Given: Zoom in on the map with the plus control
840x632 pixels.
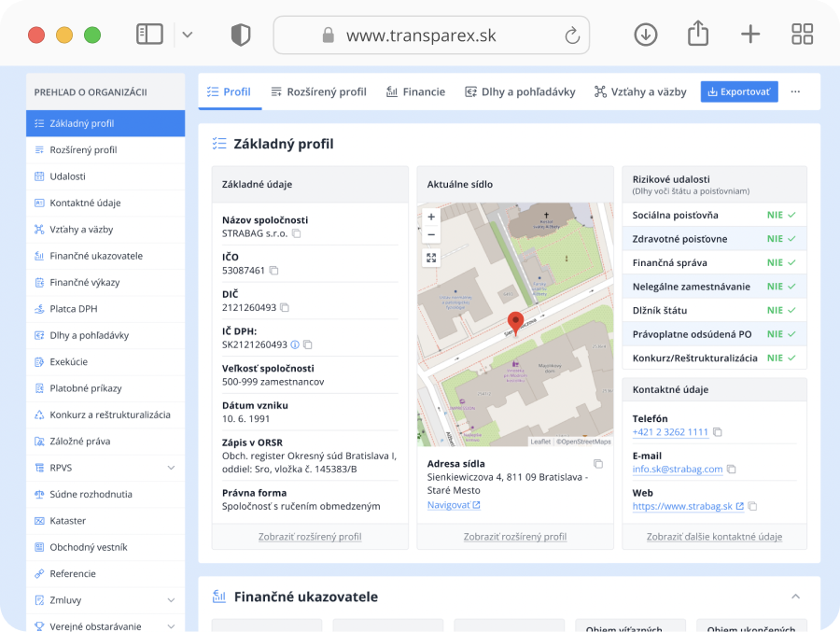Looking at the screenshot, I should point(430,216).
